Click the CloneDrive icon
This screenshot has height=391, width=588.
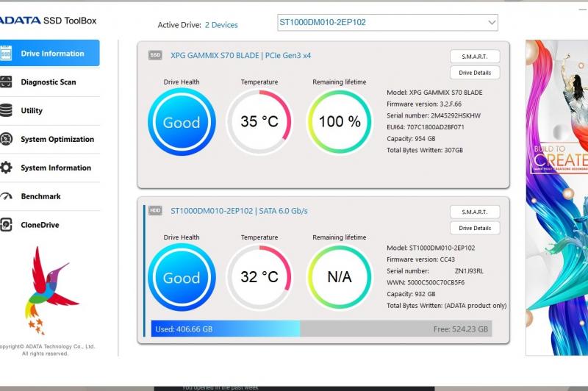[x=7, y=225]
